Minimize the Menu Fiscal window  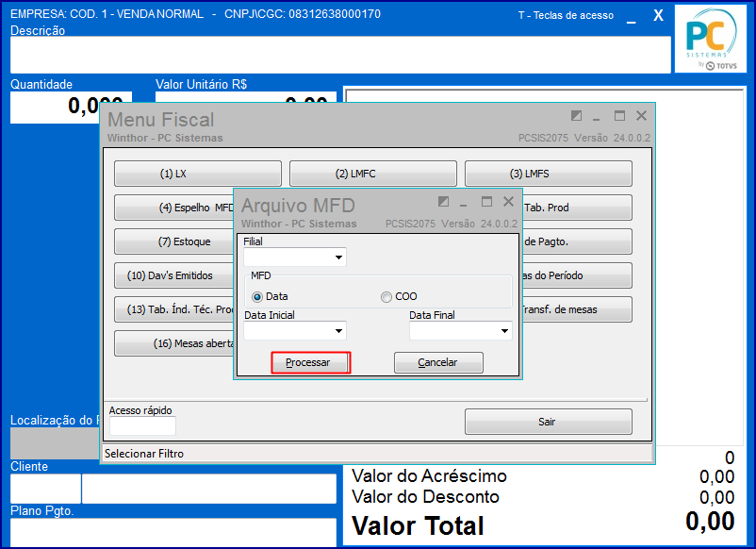click(597, 117)
